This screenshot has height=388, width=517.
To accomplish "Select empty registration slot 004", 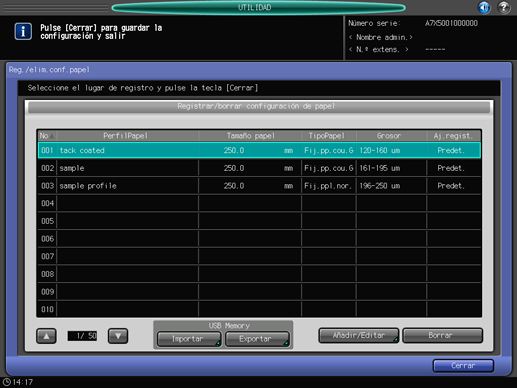I will click(259, 203).
